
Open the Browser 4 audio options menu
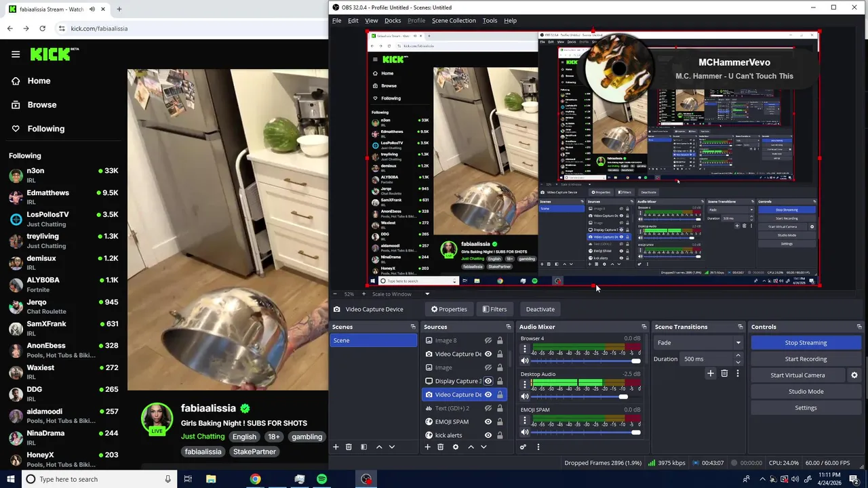click(x=524, y=350)
